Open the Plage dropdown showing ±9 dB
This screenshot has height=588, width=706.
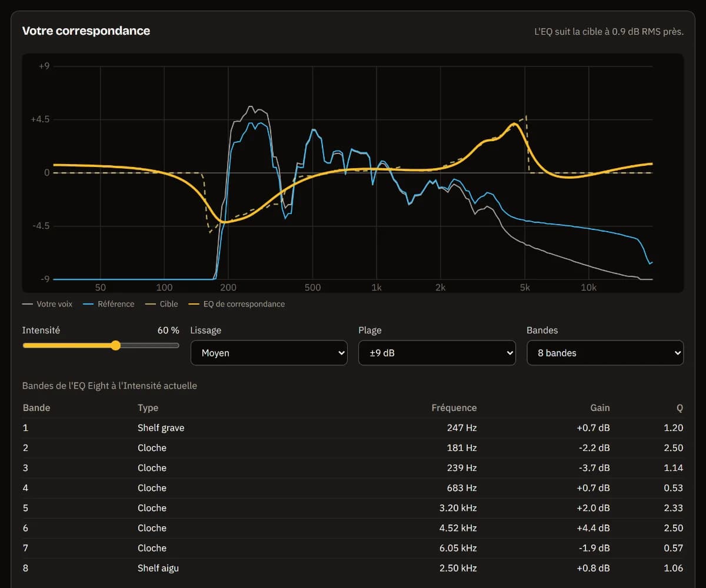(437, 353)
